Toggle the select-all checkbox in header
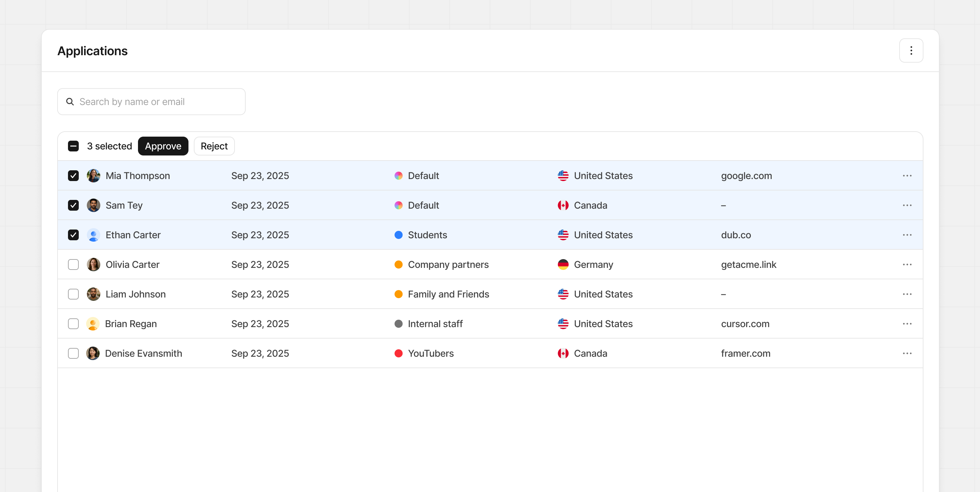Image resolution: width=980 pixels, height=492 pixels. pos(73,146)
